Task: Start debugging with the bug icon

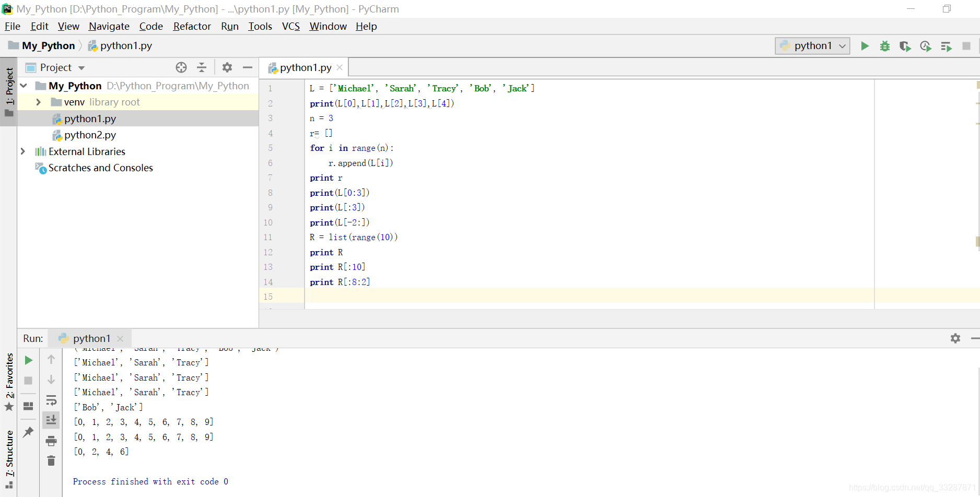Action: coord(885,46)
